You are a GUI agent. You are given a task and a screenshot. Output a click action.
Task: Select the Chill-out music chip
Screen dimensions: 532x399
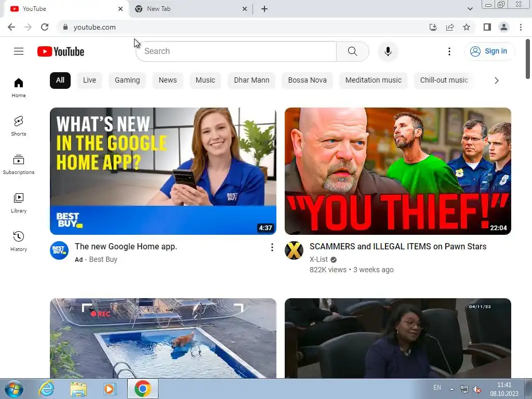(x=444, y=81)
